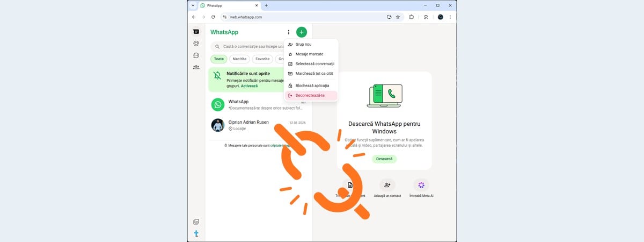Select the Favorite chat filter

262,59
